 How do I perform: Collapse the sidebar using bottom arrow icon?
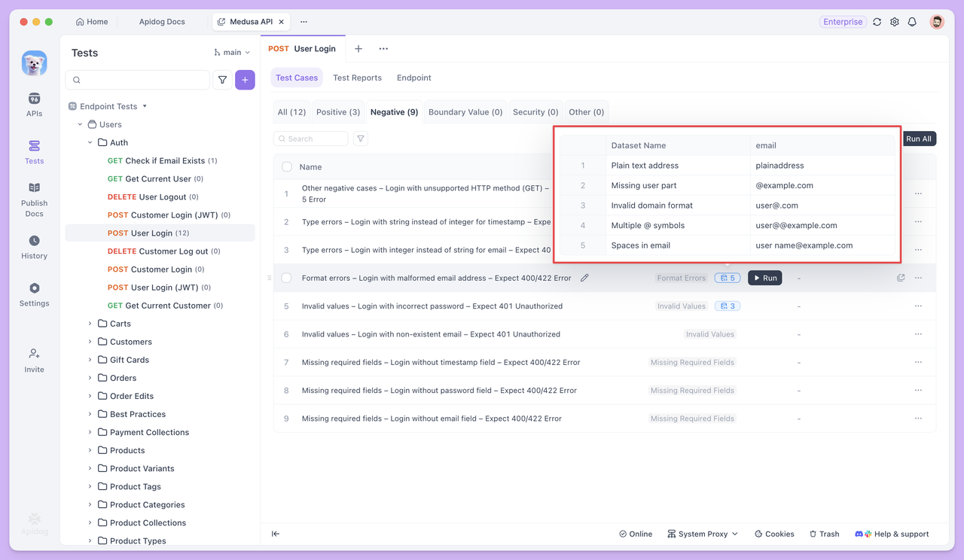click(276, 534)
